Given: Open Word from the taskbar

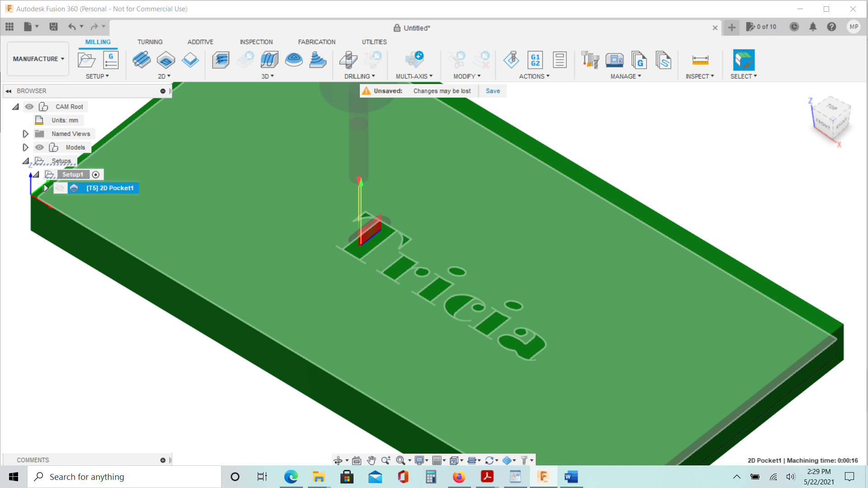Looking at the screenshot, I should click(571, 477).
